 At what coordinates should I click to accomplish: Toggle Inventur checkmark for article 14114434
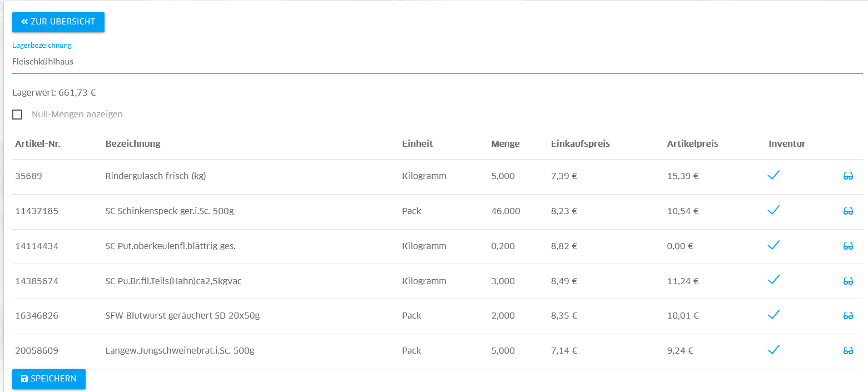tap(773, 245)
